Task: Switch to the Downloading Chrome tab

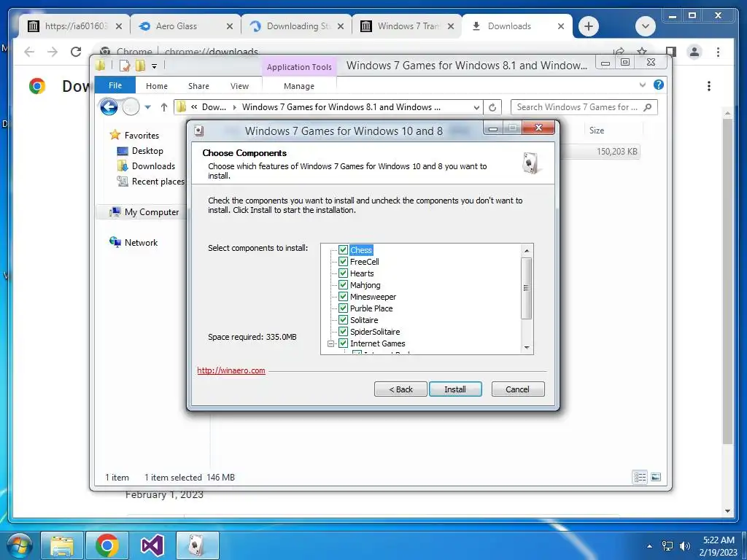Action: [x=296, y=26]
